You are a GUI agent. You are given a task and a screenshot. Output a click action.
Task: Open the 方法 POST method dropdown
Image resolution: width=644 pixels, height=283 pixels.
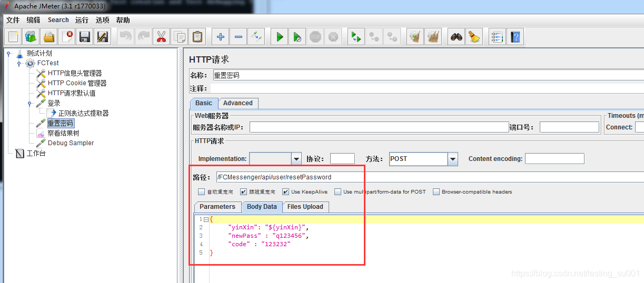click(x=453, y=158)
